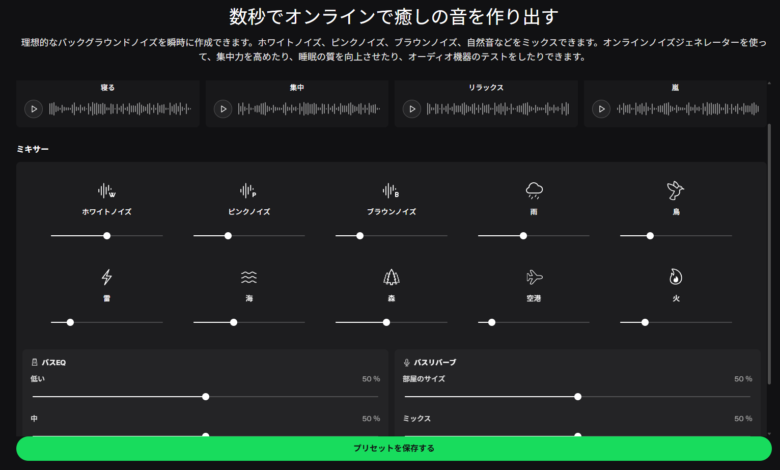Select the rain cloud (雨) icon
Viewport: 780px width, 470px height.
click(534, 190)
